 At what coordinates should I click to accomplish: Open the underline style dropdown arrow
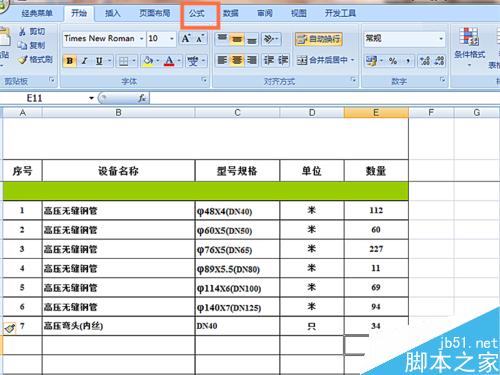[x=109, y=61]
